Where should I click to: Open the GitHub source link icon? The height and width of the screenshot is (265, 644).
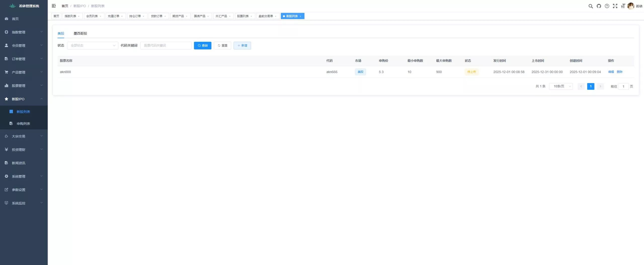(x=599, y=6)
